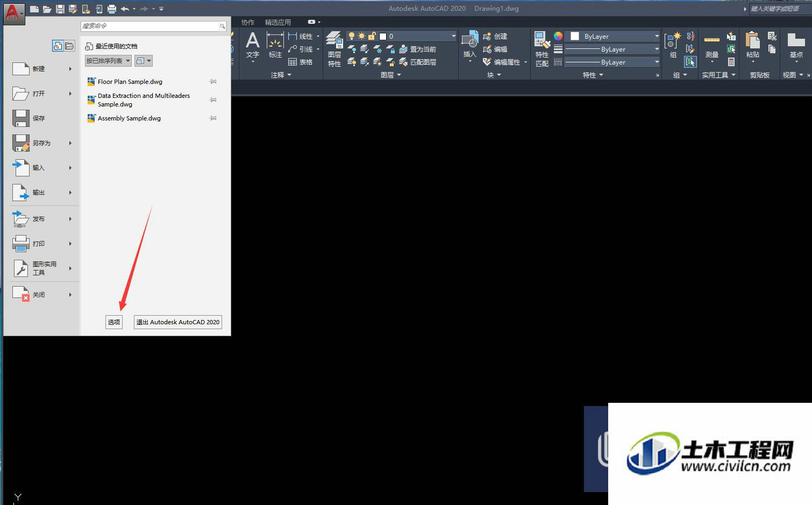
Task: Select 输入 menu entry
Action: [42, 168]
